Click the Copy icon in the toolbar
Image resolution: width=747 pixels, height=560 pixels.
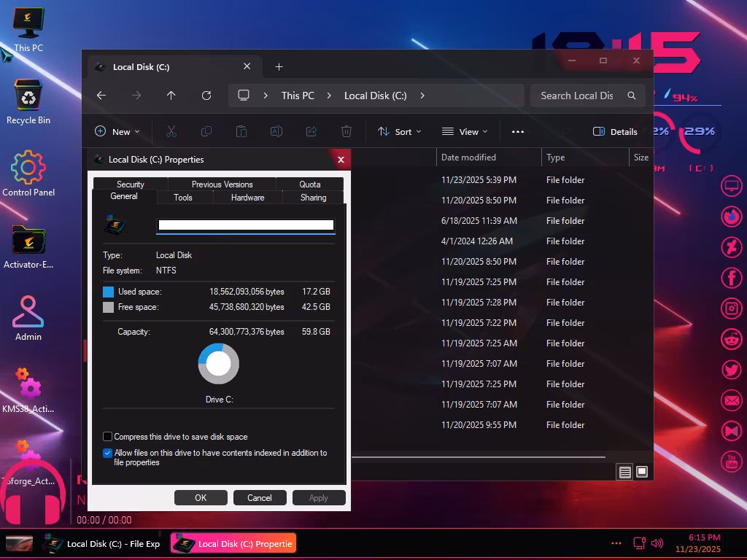206,131
